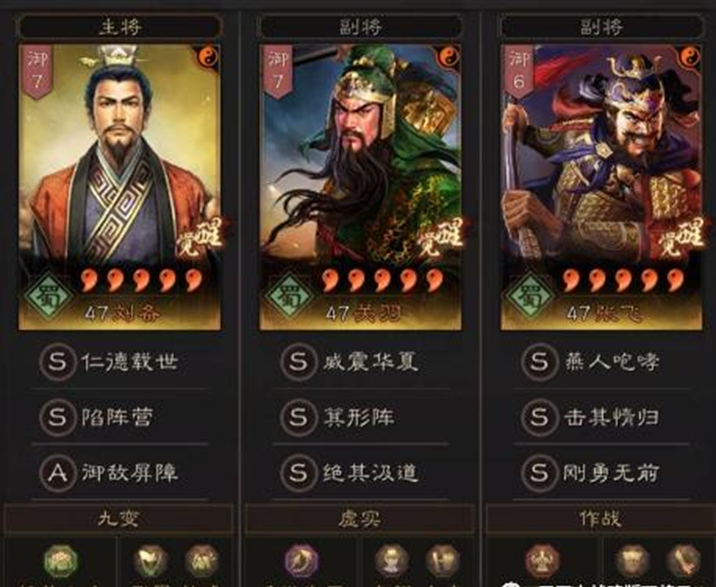Screen dimensions: 716x587
Task: Select the purple octagon icon under 虚实
Action: pos(301,561)
